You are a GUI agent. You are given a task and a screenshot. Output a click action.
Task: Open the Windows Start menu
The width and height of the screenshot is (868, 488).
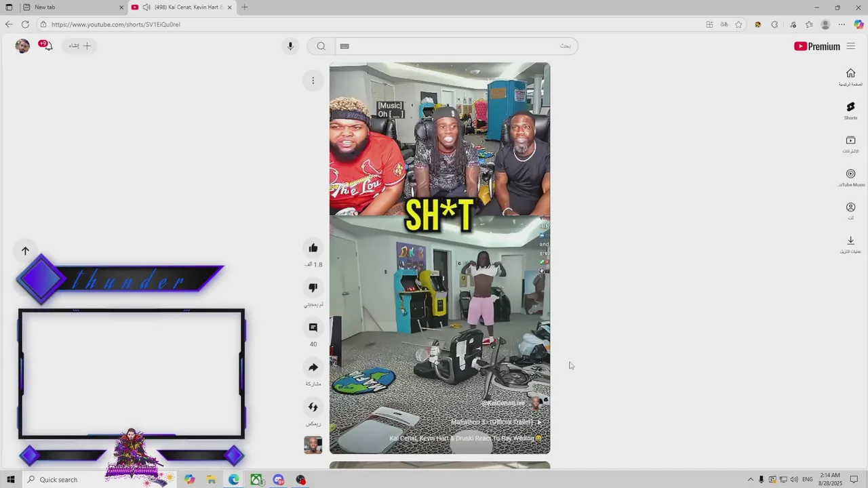(10, 479)
